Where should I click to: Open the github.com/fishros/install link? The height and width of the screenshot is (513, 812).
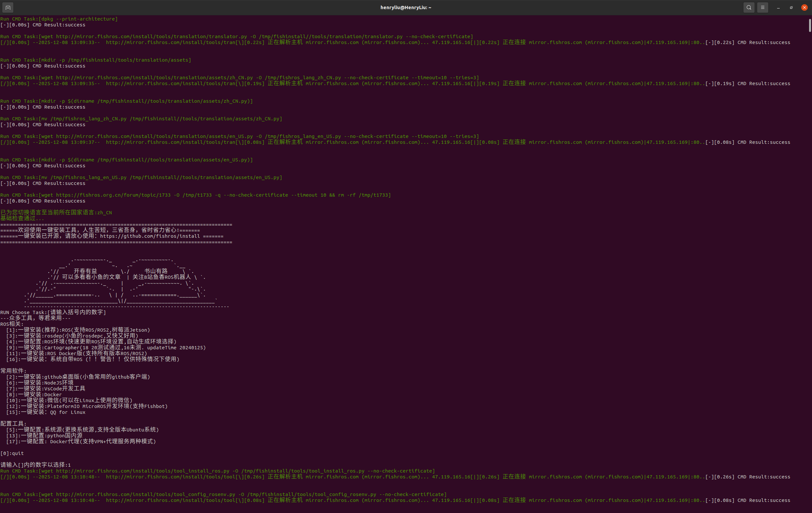click(150, 236)
